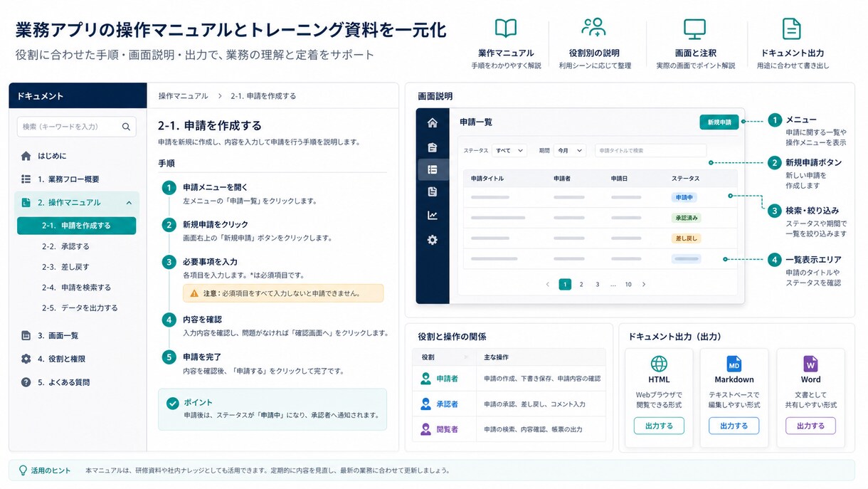The image size is (868, 489).
Task: Click the Word W file icon
Action: (x=810, y=364)
